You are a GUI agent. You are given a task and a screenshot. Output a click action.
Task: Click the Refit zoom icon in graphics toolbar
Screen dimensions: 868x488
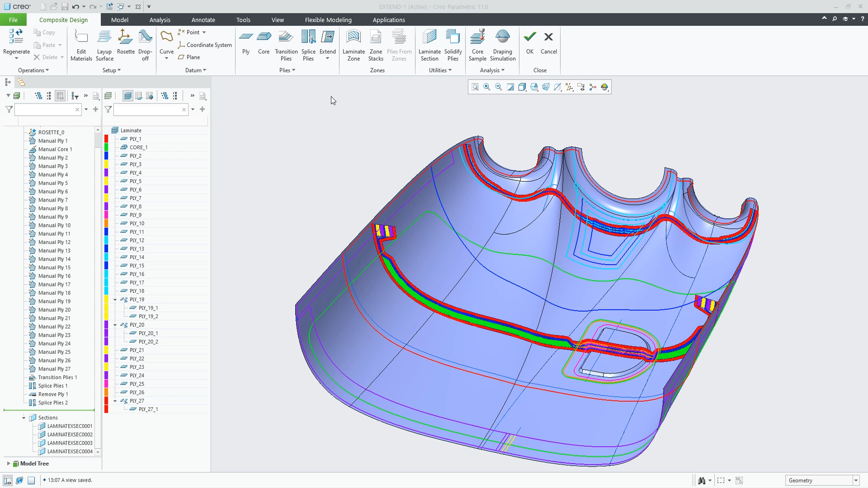point(475,87)
